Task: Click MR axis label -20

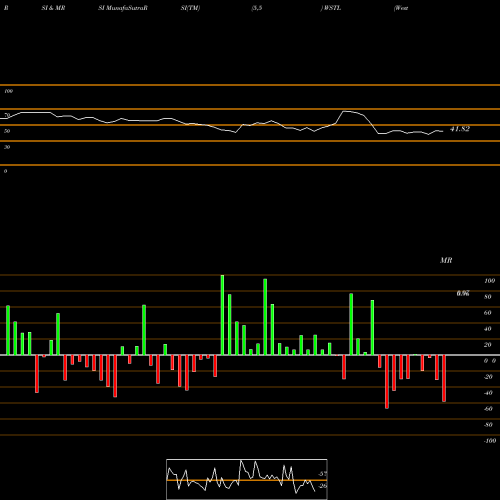Action: 488,377
